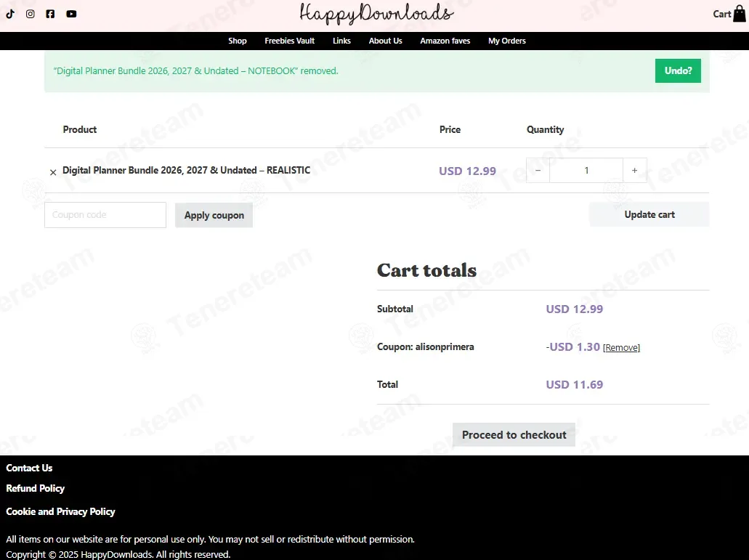Viewport: 749px width, 560px height.
Task: Increase quantity with the plus button
Action: (x=635, y=171)
